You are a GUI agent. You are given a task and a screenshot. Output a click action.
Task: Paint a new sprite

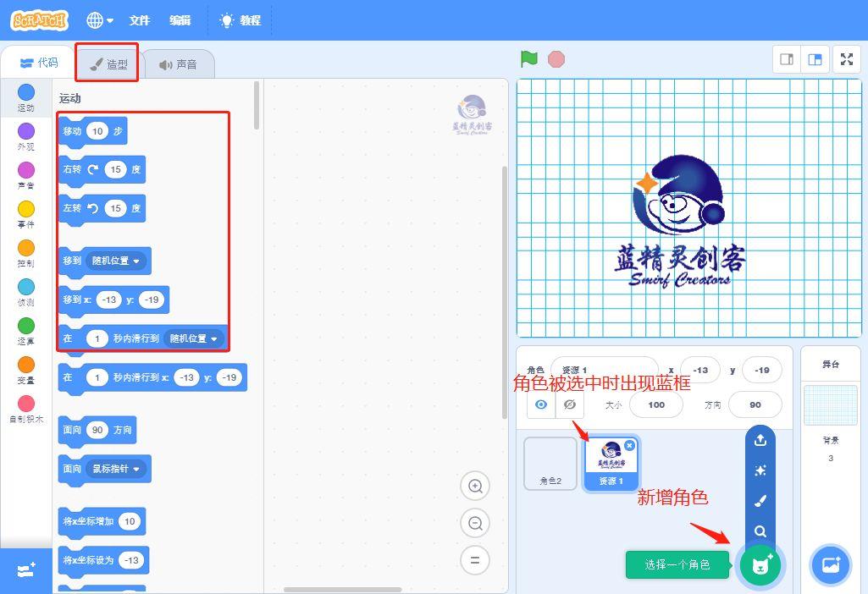(760, 501)
